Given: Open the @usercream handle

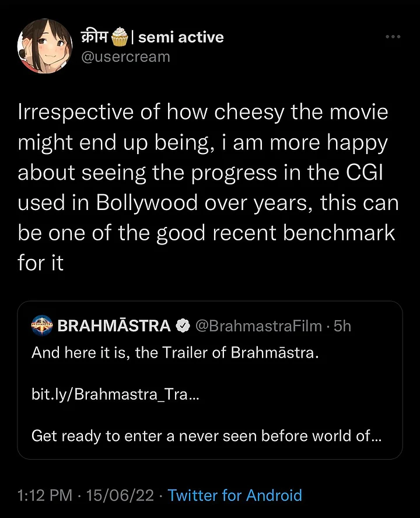Looking at the screenshot, I should [x=124, y=57].
